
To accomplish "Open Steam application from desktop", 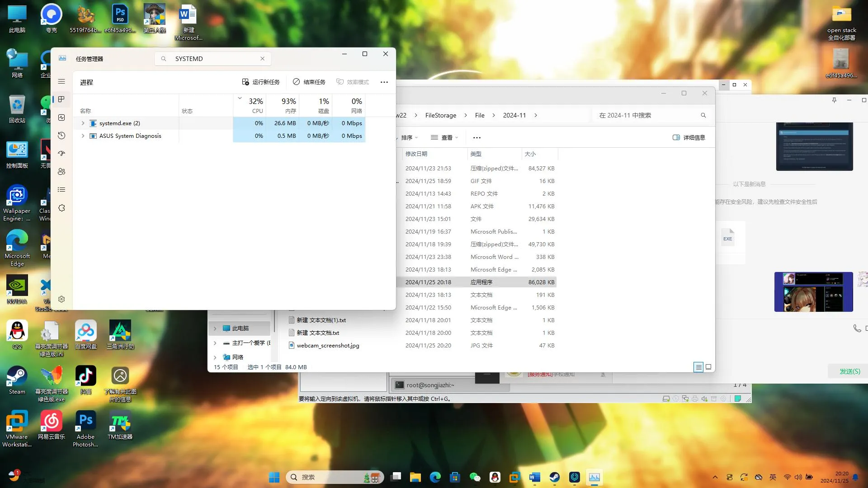I will (x=16, y=376).
